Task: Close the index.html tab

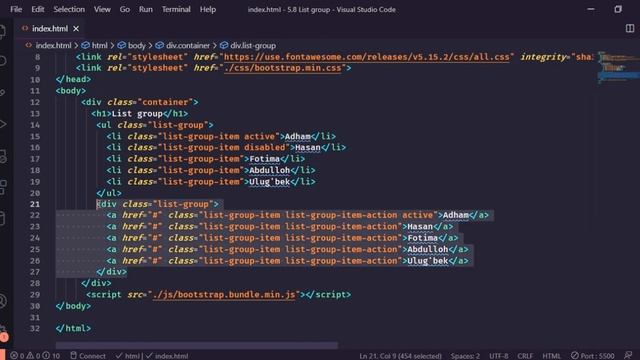Action: [76, 29]
